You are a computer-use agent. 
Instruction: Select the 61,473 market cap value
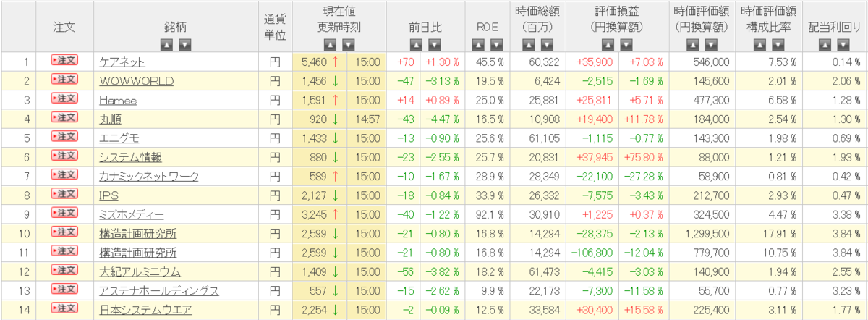point(537,271)
